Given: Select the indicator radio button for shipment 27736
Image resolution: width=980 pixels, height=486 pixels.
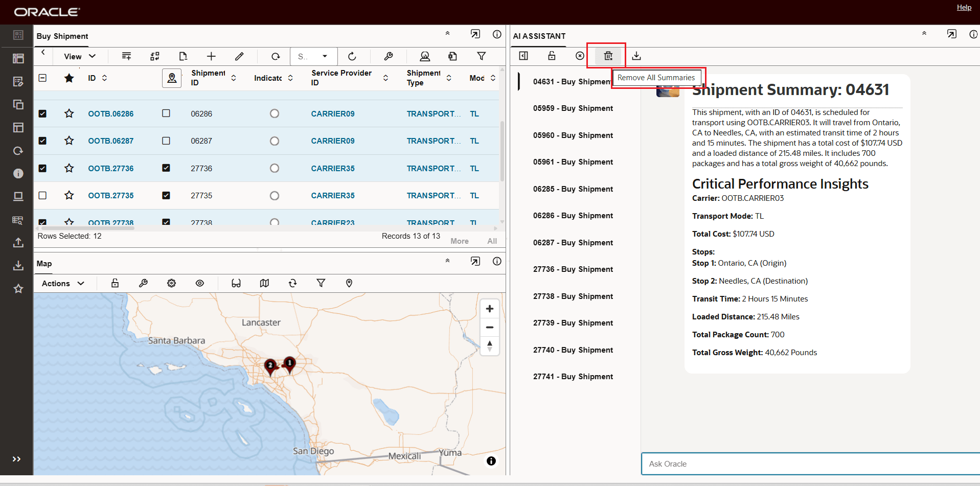Looking at the screenshot, I should point(275,168).
